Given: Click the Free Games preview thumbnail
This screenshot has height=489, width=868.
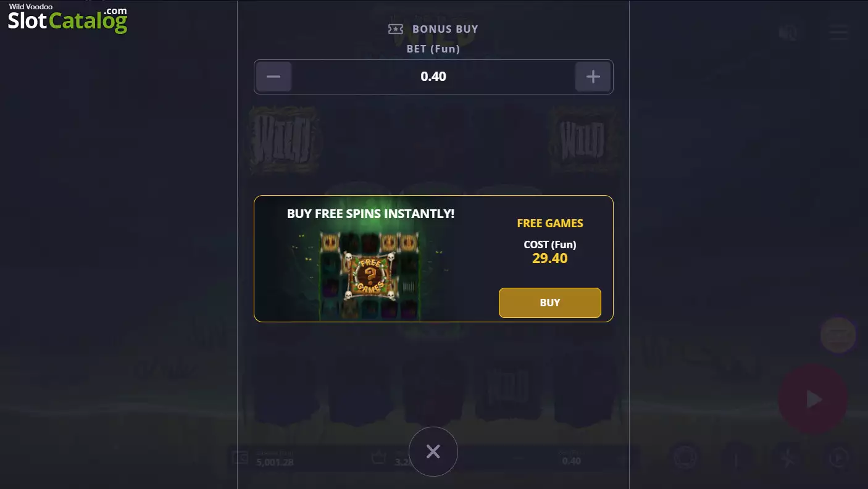Looking at the screenshot, I should [x=370, y=275].
